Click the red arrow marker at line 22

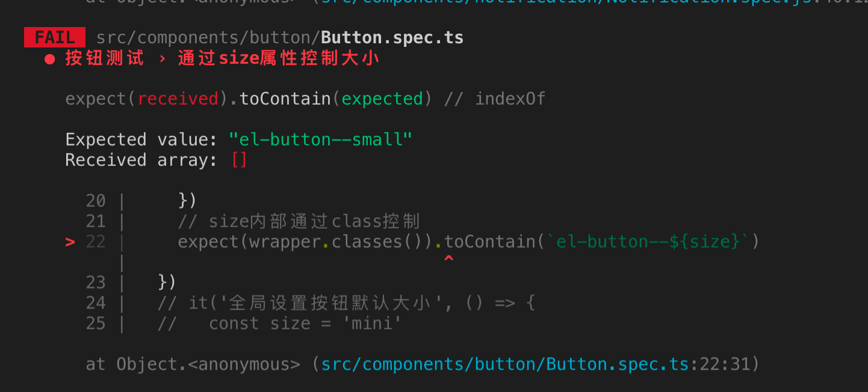70,242
